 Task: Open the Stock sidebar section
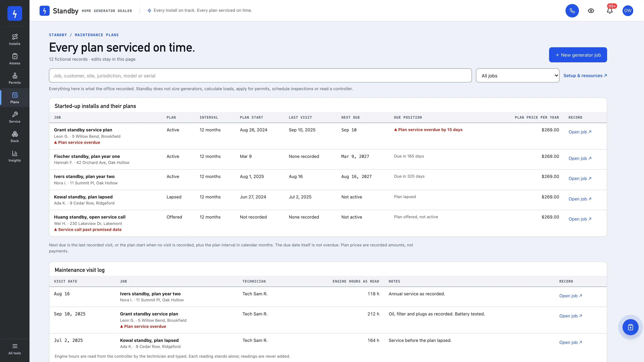pyautogui.click(x=15, y=137)
